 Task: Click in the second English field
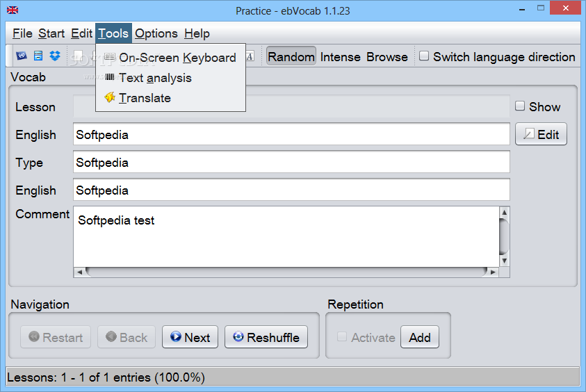pos(291,190)
